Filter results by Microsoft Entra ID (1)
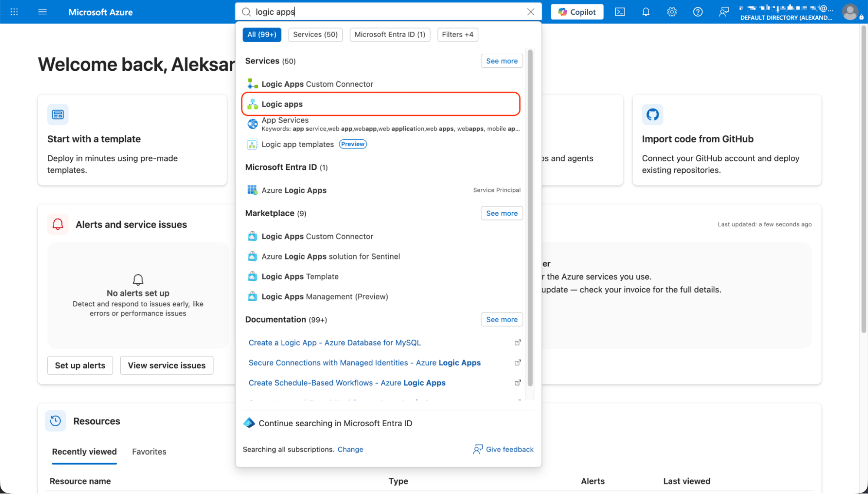The height and width of the screenshot is (494, 868). [x=389, y=35]
